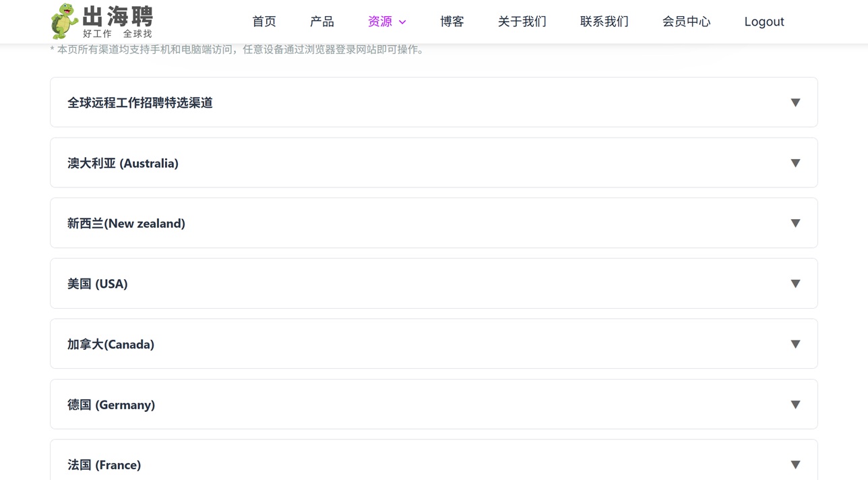868x480 pixels.
Task: Select the 新西兰(New zealand) heading text
Action: pyautogui.click(x=126, y=223)
